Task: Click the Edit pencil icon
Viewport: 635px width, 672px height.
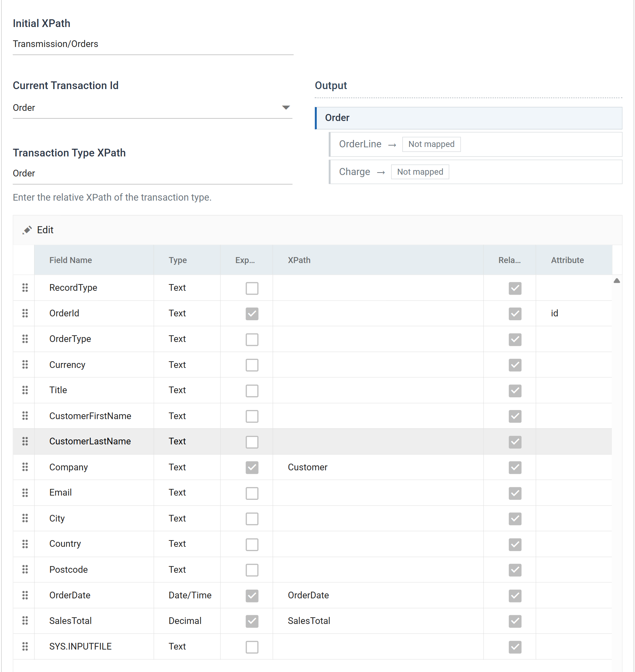Action: pos(27,230)
